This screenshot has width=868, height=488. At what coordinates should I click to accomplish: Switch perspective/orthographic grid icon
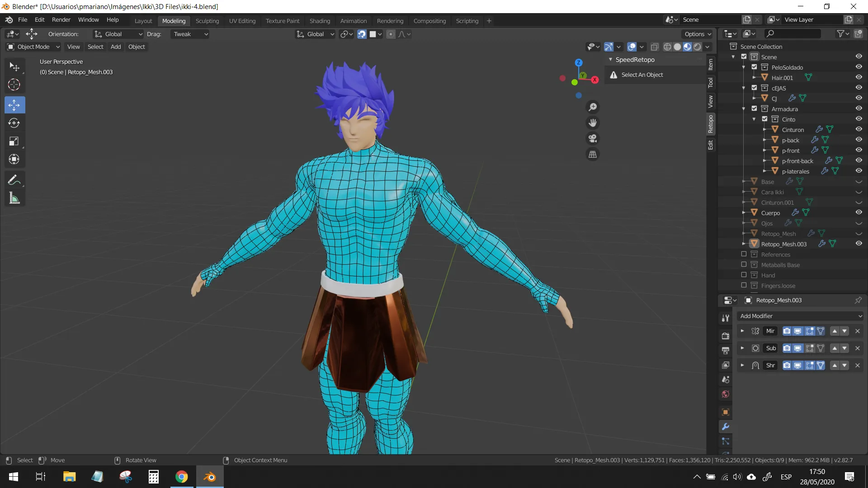tap(593, 155)
